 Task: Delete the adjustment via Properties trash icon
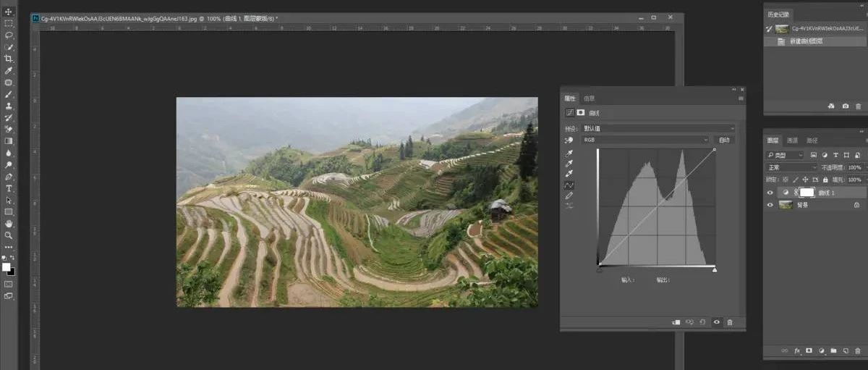(730, 322)
